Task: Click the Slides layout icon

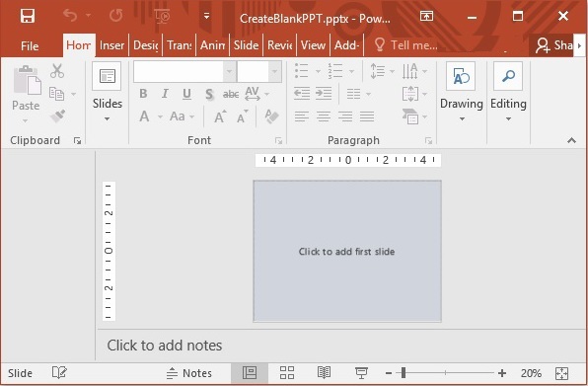Action: 107,76
